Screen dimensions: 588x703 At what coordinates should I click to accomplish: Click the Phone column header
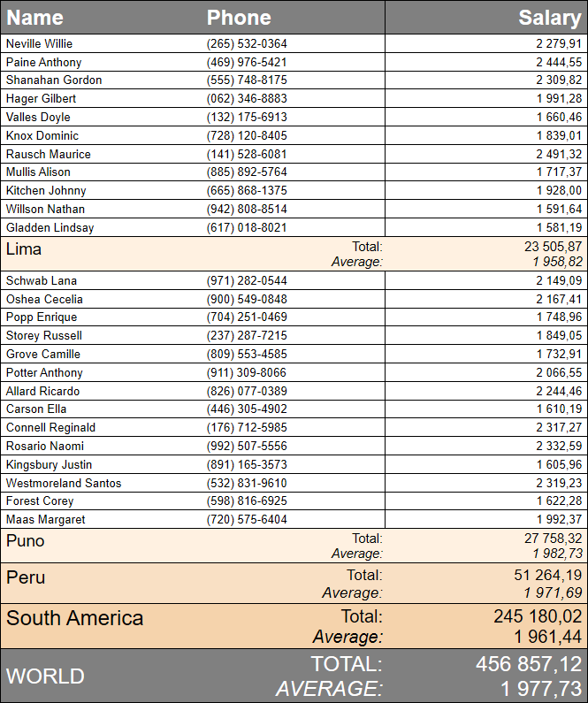239,18
